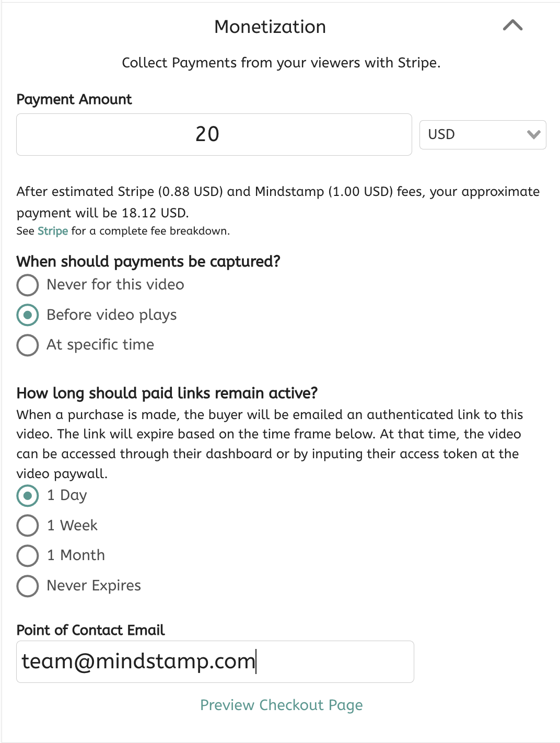Viewport: 560px width, 743px height.
Task: Collapse the Monetization section chevron
Action: [512, 25]
